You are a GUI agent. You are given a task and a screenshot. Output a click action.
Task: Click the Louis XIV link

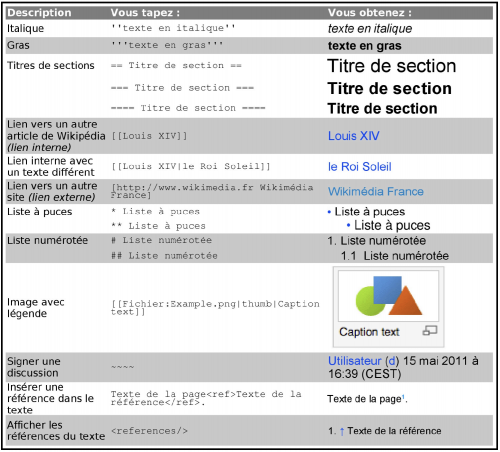click(x=354, y=136)
